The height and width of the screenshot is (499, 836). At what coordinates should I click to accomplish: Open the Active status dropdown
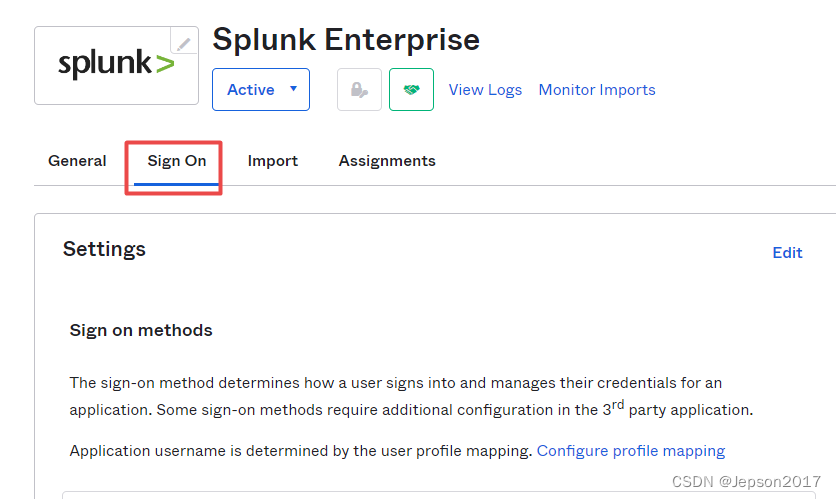261,90
